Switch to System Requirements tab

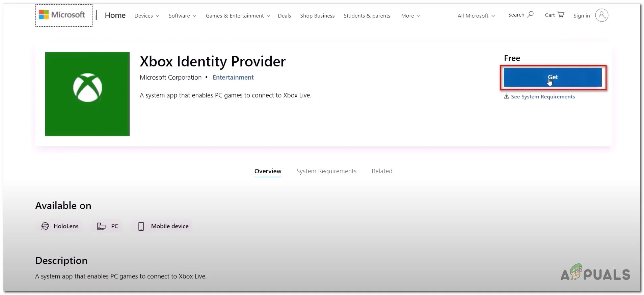pos(326,171)
